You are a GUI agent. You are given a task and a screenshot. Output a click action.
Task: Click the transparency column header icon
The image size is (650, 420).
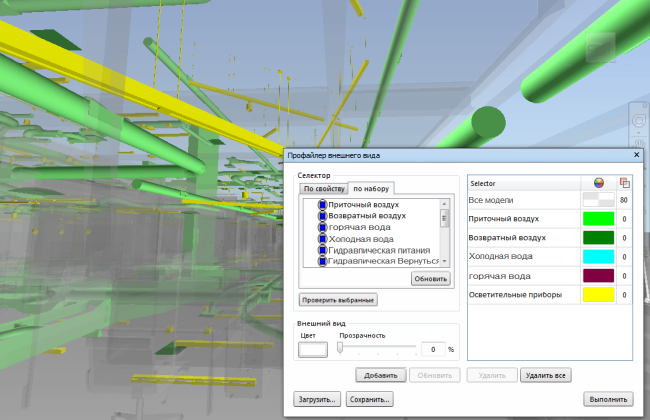(x=624, y=183)
